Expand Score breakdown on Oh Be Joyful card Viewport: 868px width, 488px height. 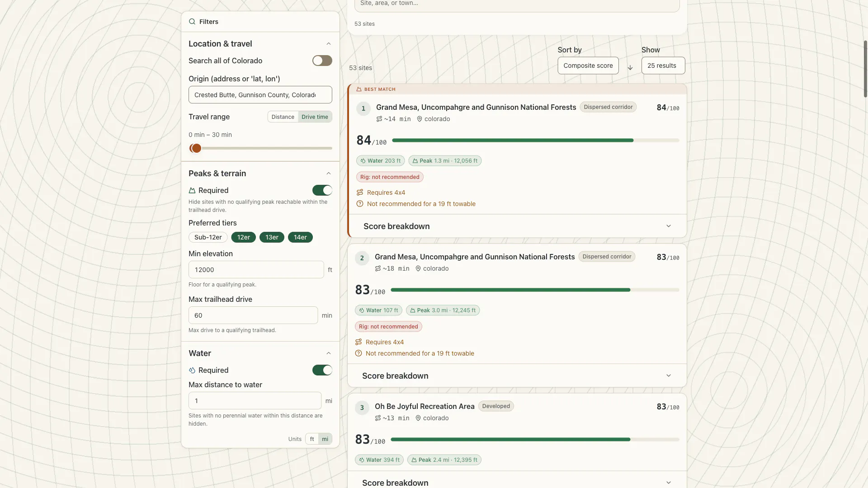point(517,480)
